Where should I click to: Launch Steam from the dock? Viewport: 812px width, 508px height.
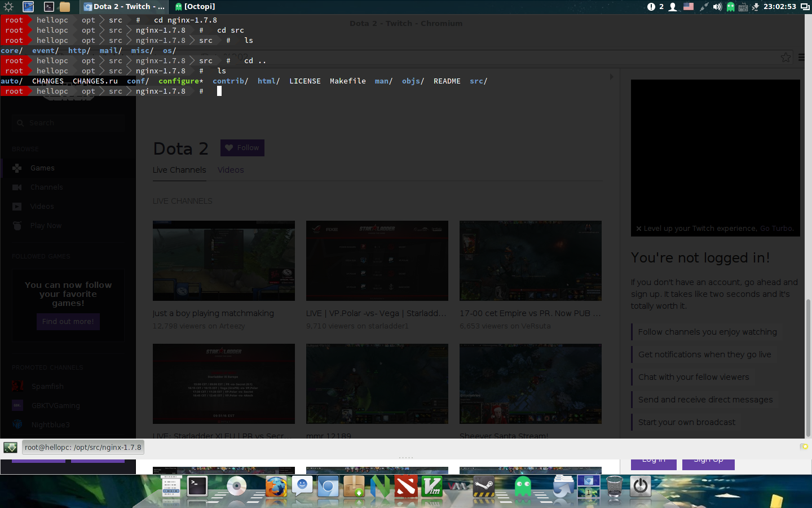coord(484,487)
